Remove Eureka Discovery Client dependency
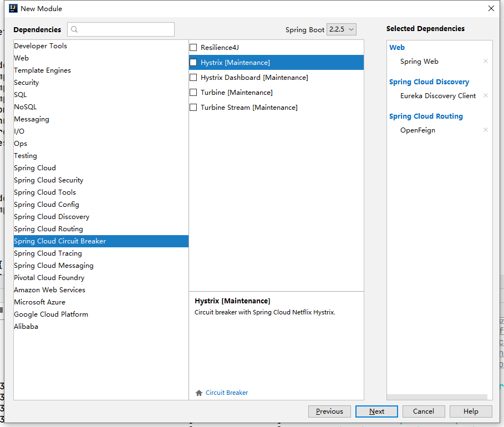The height and width of the screenshot is (427, 504). [485, 95]
